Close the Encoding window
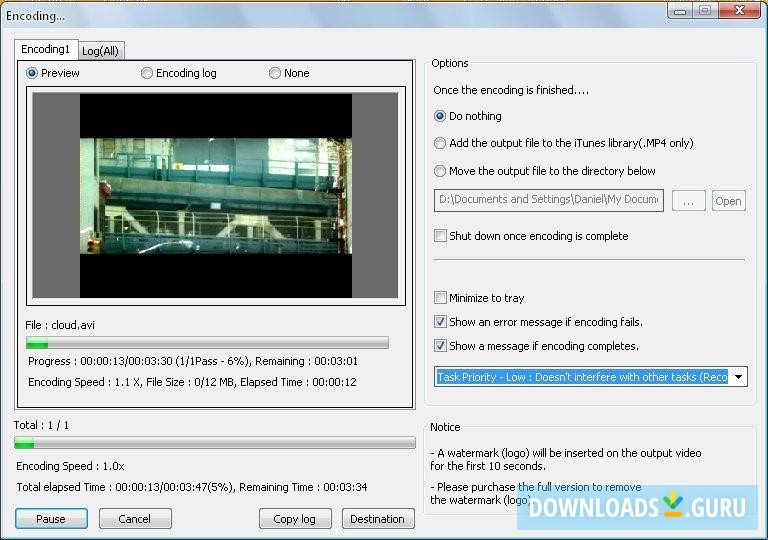This screenshot has height=540, width=768. point(740,10)
